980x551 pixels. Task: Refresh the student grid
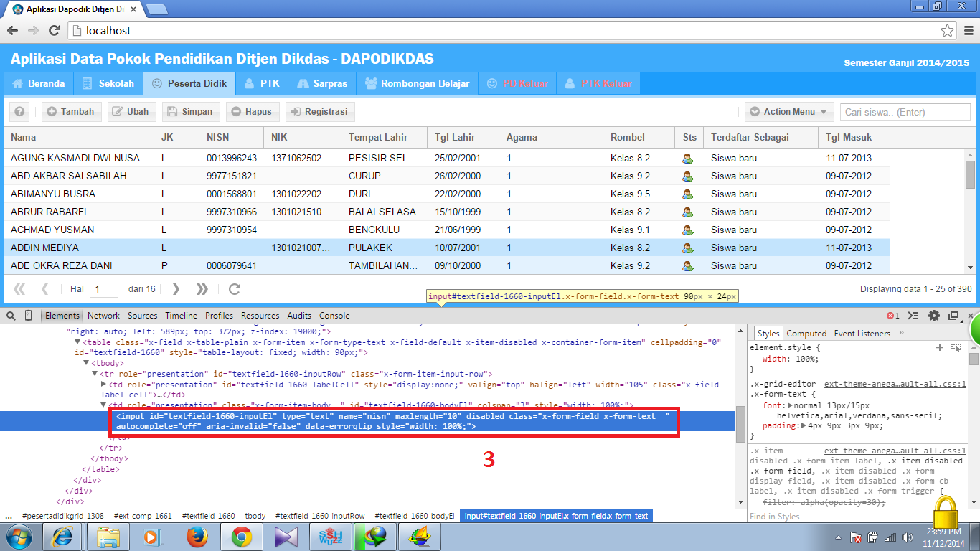click(234, 289)
